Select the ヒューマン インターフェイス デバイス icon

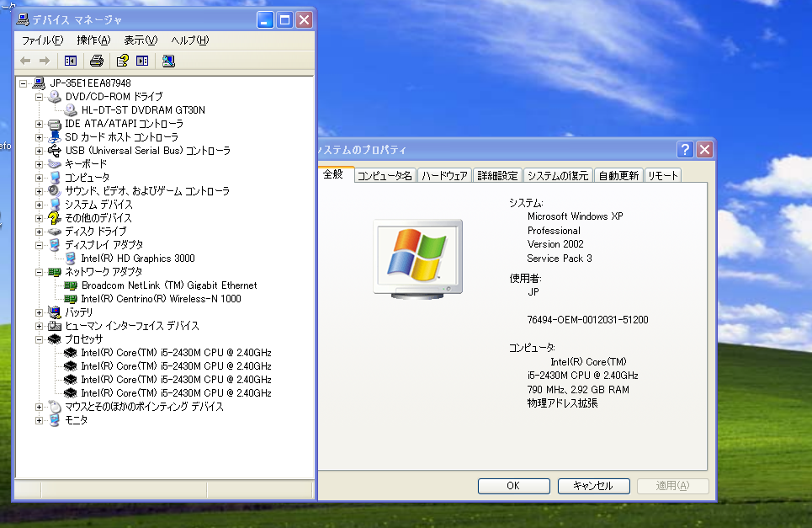coord(55,326)
